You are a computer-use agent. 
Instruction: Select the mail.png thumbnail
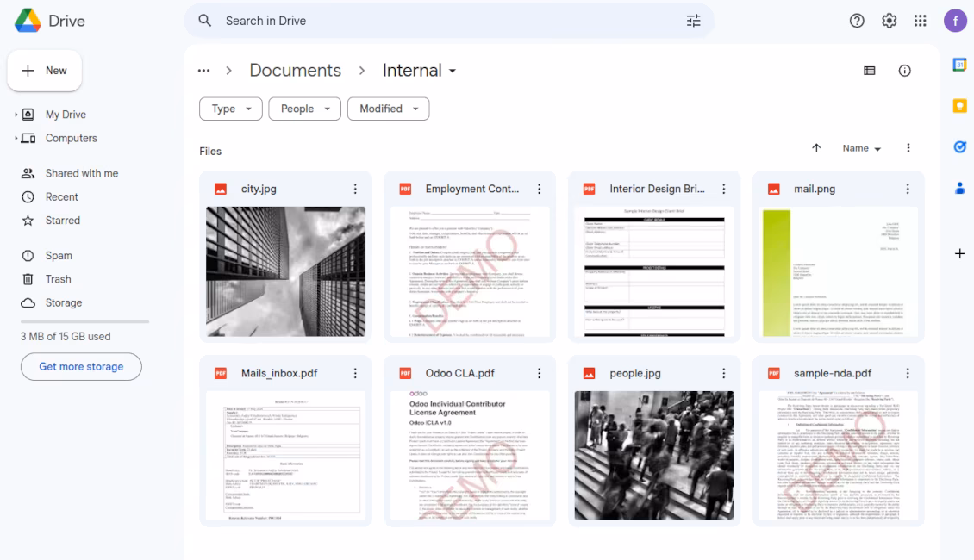click(x=839, y=271)
